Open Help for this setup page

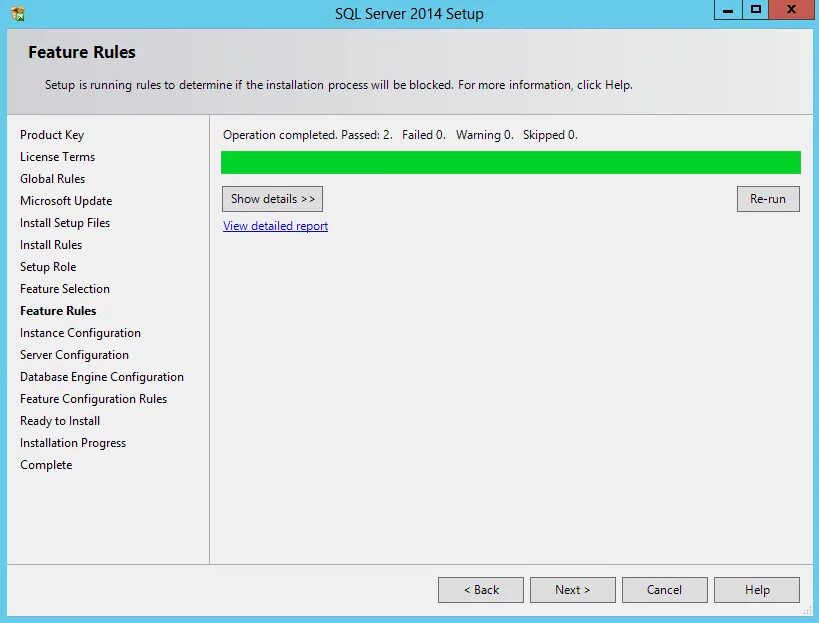[757, 590]
